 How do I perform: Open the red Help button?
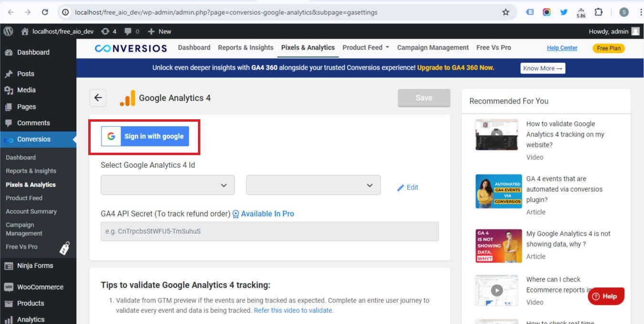coord(606,296)
